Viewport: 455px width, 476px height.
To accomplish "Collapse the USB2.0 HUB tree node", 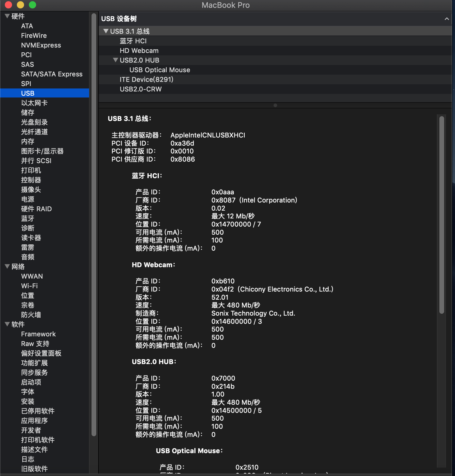I will 115,60.
